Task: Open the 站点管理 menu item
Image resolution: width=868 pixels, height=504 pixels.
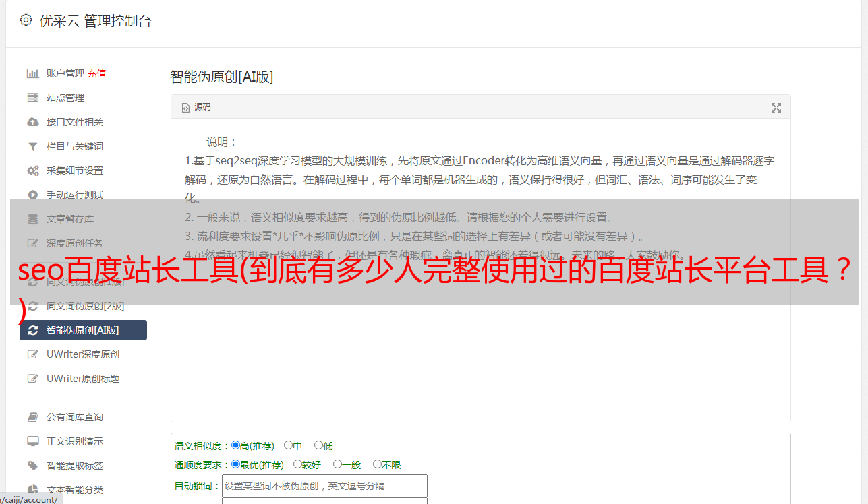Action: [x=65, y=98]
